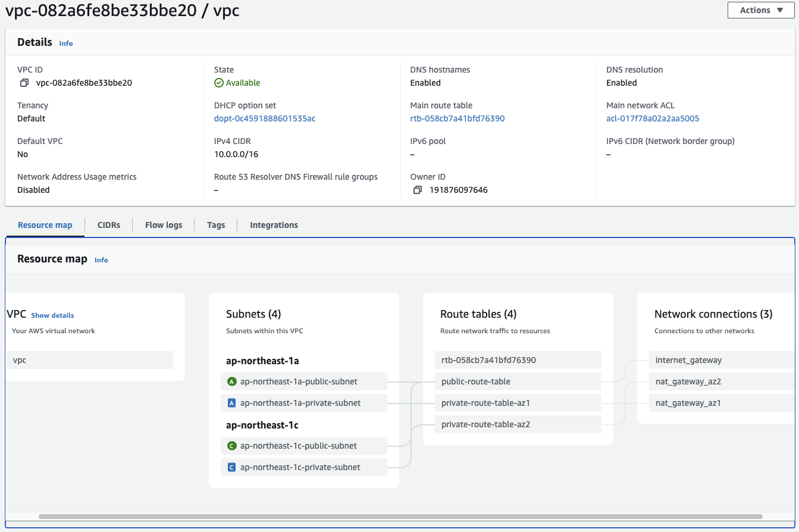Click green A icon of 1a-public-subnet
This screenshot has height=532, width=799.
(232, 381)
